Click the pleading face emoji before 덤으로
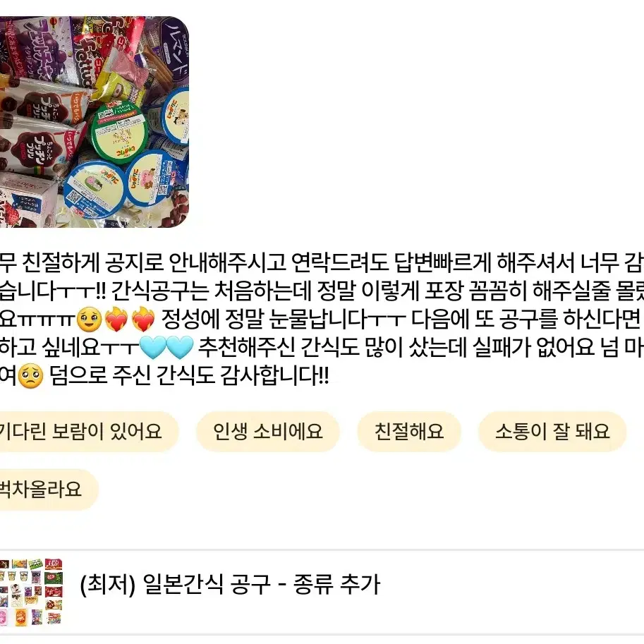Screen dimensions: 644x644 31,375
